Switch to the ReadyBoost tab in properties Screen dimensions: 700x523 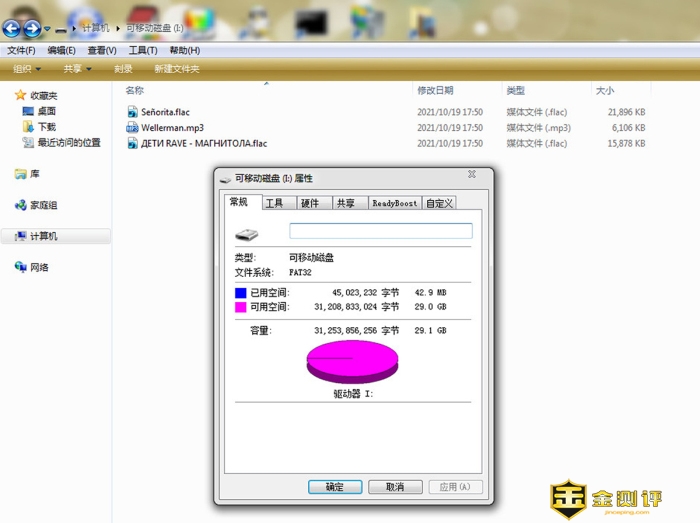[x=394, y=203]
